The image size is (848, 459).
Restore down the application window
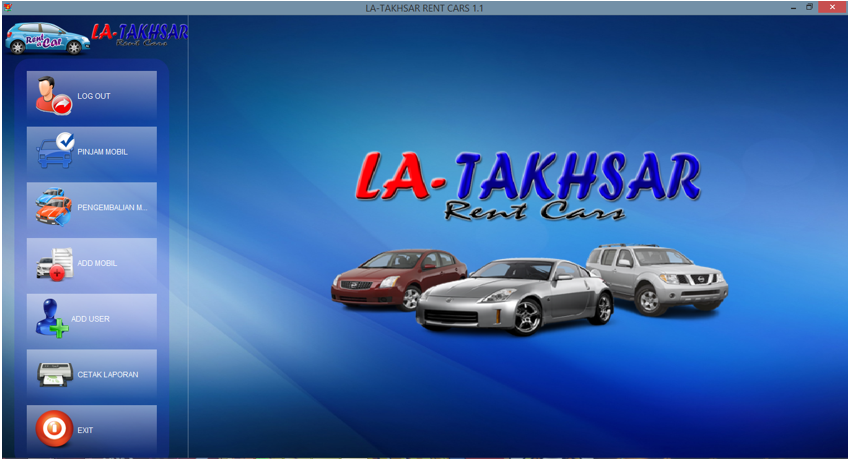click(810, 7)
